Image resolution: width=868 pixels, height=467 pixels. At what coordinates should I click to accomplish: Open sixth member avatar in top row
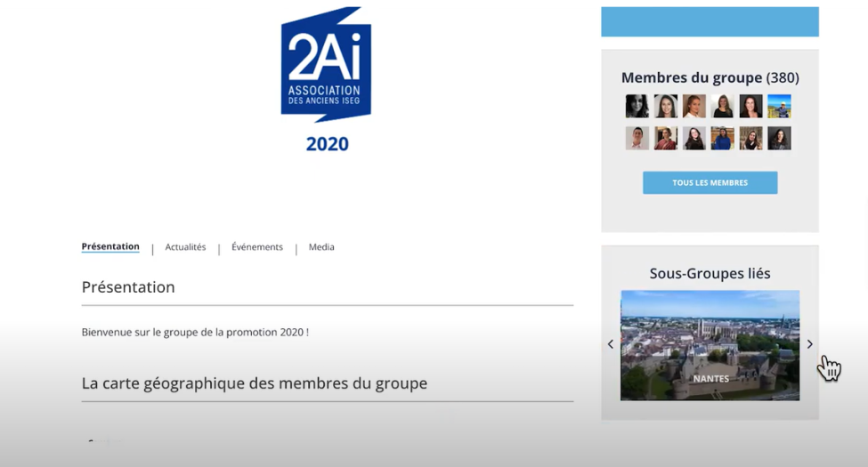(780, 106)
